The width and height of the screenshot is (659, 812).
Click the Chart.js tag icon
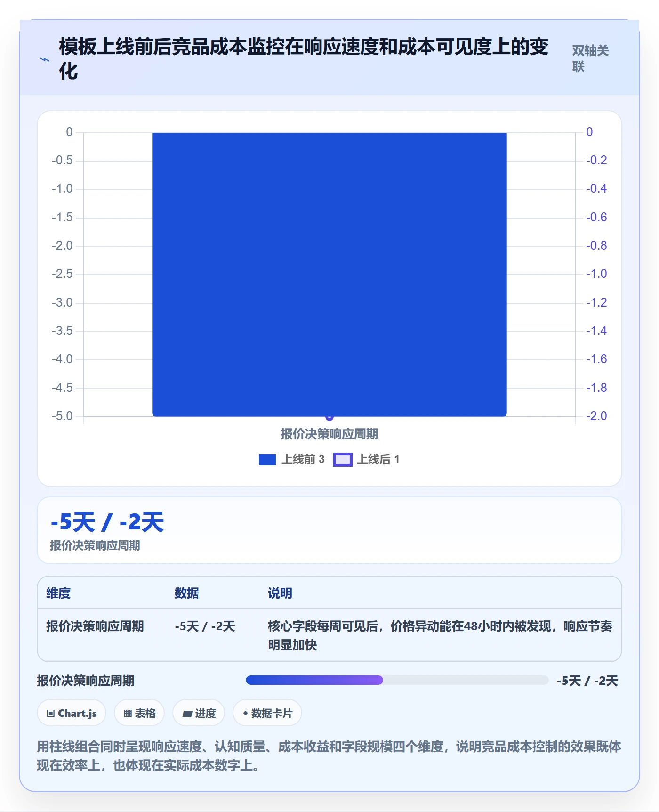[x=51, y=714]
